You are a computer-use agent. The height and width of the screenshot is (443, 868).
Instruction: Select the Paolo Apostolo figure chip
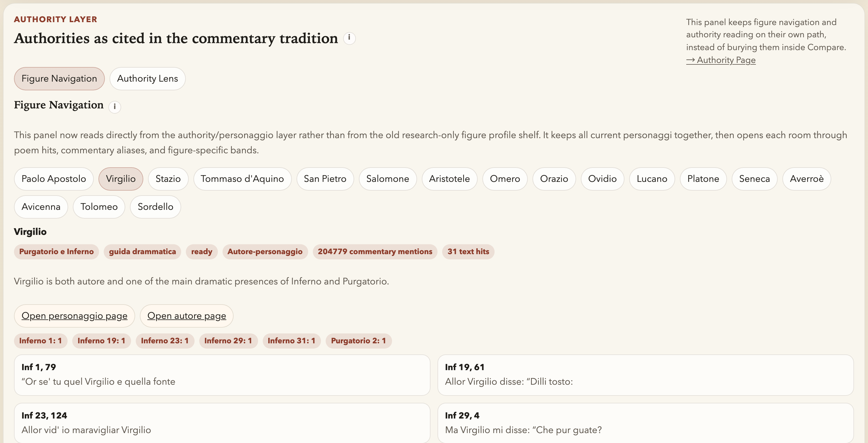click(x=54, y=179)
